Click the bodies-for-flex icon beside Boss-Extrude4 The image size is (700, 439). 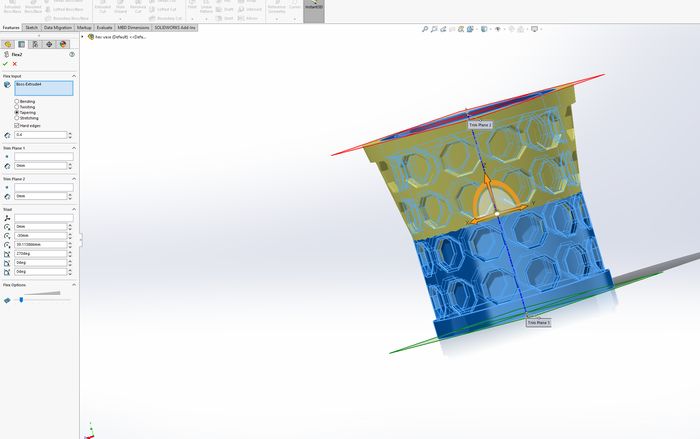click(7, 85)
